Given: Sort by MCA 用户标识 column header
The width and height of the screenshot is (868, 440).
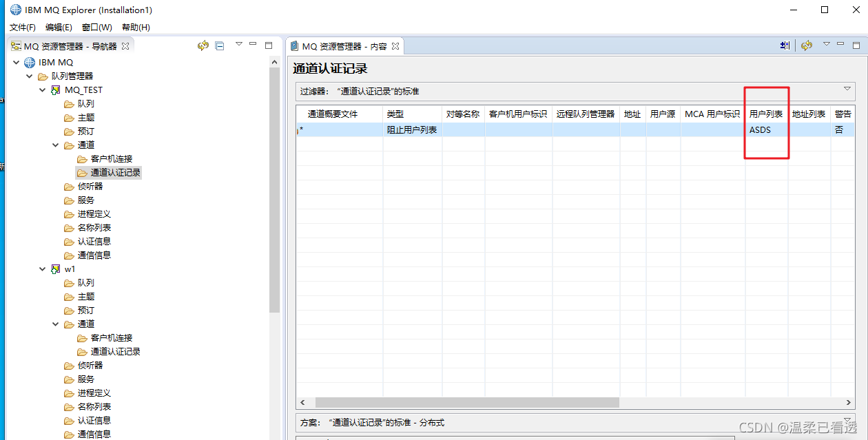Looking at the screenshot, I should point(713,114).
